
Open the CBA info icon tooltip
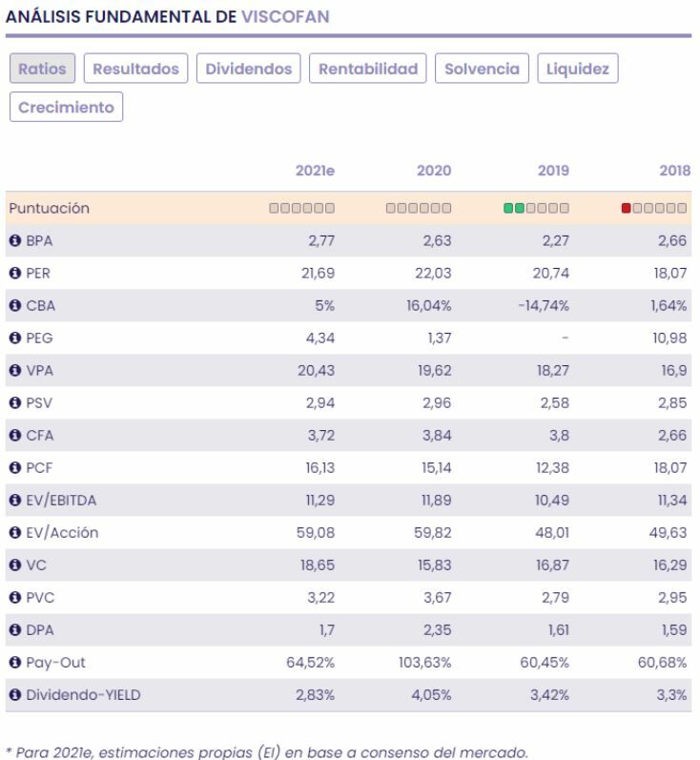15,305
